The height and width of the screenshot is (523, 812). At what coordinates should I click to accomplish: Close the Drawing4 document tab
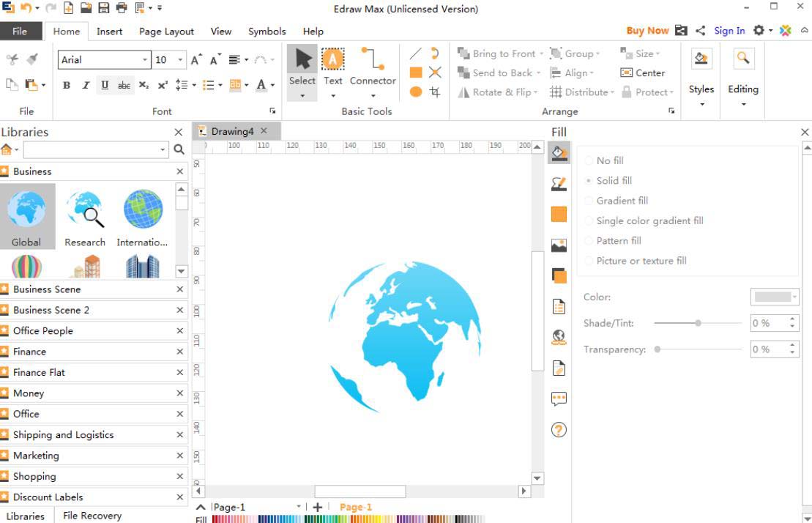click(264, 131)
